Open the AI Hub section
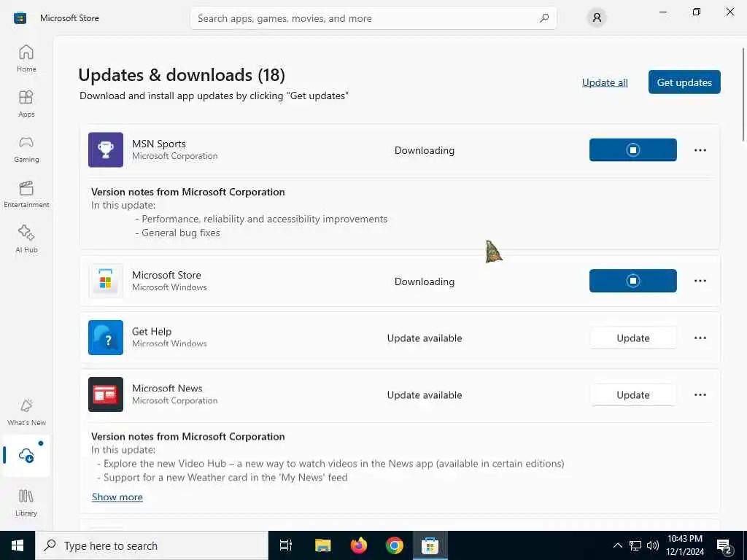Viewport: 747px width, 560px height. (26, 239)
